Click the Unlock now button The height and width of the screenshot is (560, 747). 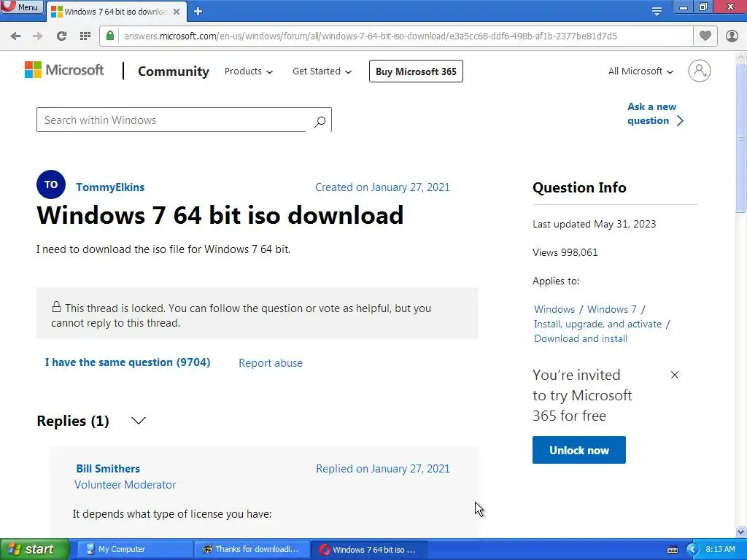point(578,450)
